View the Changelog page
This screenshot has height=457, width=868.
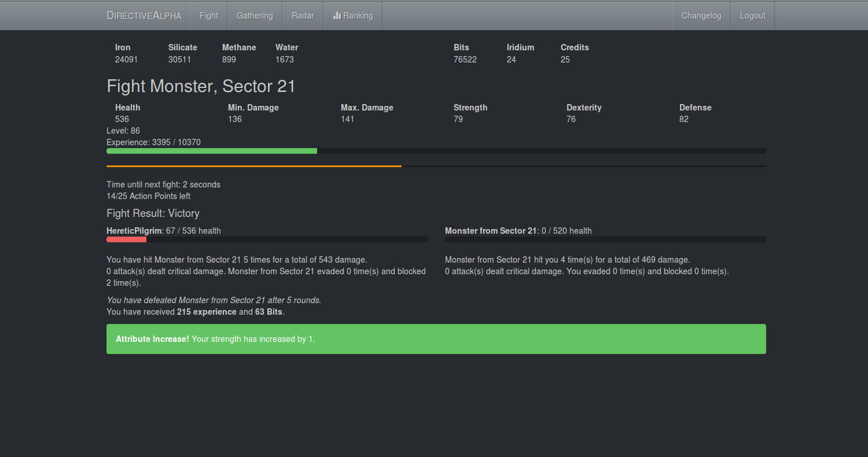tap(701, 16)
